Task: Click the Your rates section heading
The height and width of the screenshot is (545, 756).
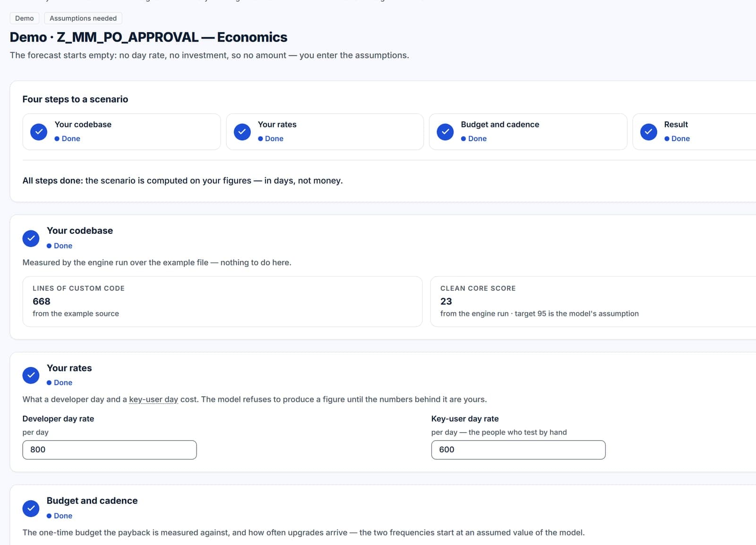Action: click(69, 368)
